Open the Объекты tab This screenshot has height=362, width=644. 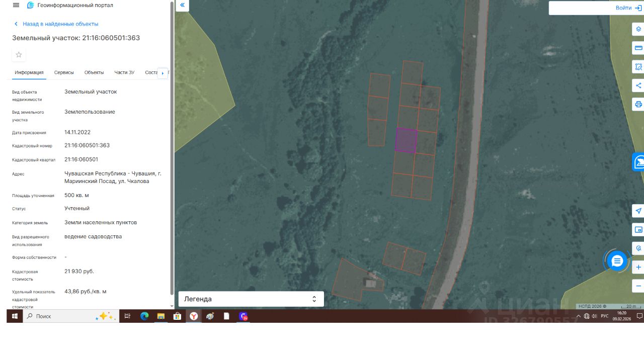[x=94, y=72]
